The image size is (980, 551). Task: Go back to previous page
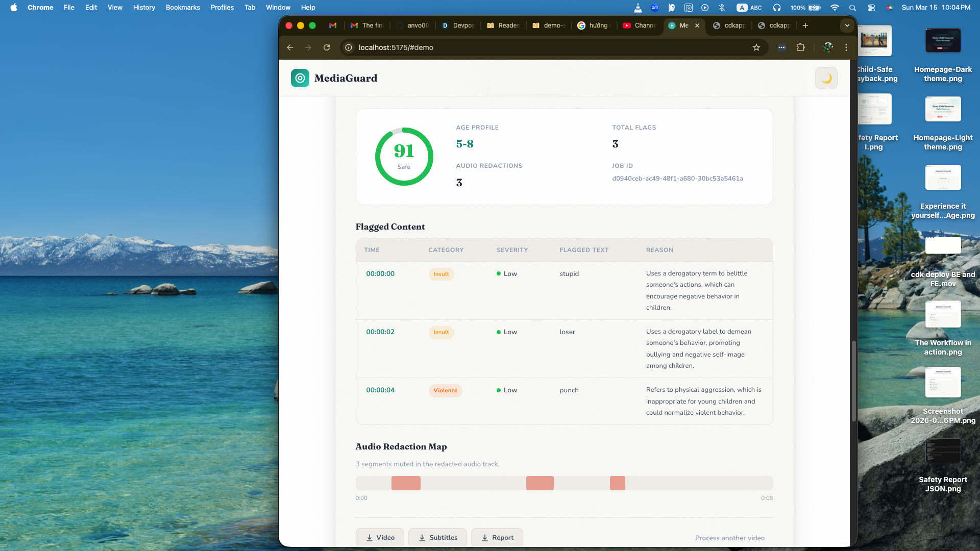[290, 47]
